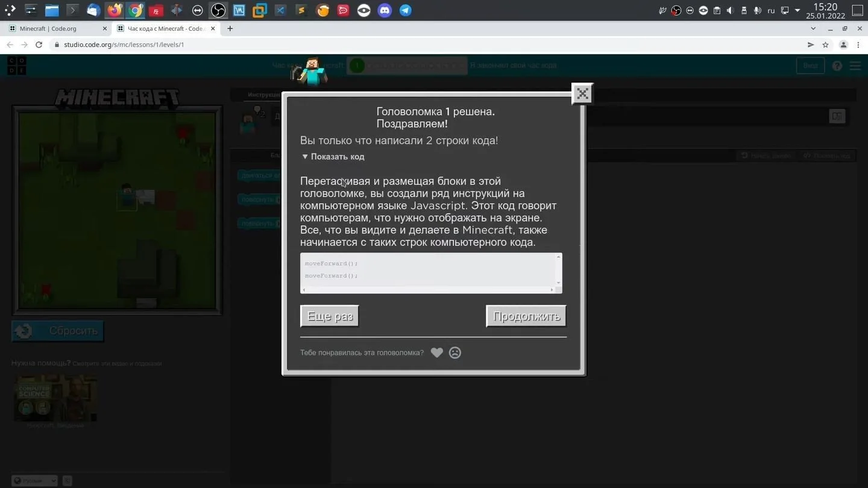Open Thunderbird mail from the panel
The image size is (868, 488).
click(93, 10)
